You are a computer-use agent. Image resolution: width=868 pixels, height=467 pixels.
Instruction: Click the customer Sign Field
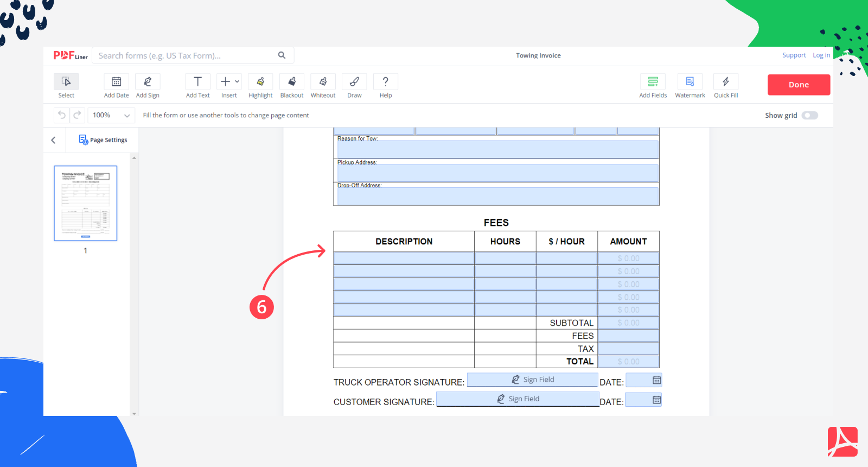pos(518,399)
